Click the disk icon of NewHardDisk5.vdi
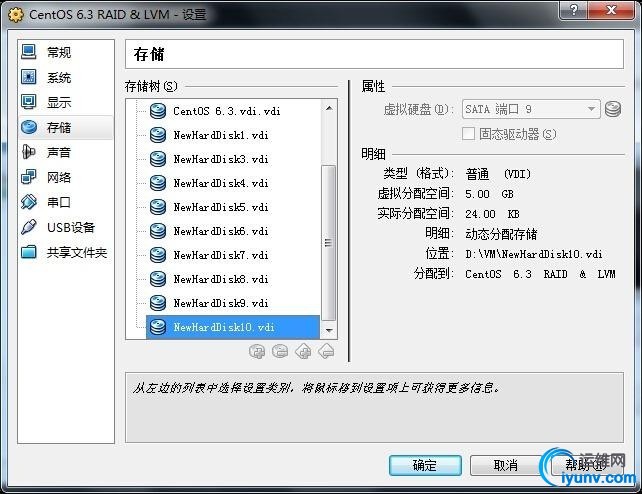The height and width of the screenshot is (494, 642). [x=158, y=207]
